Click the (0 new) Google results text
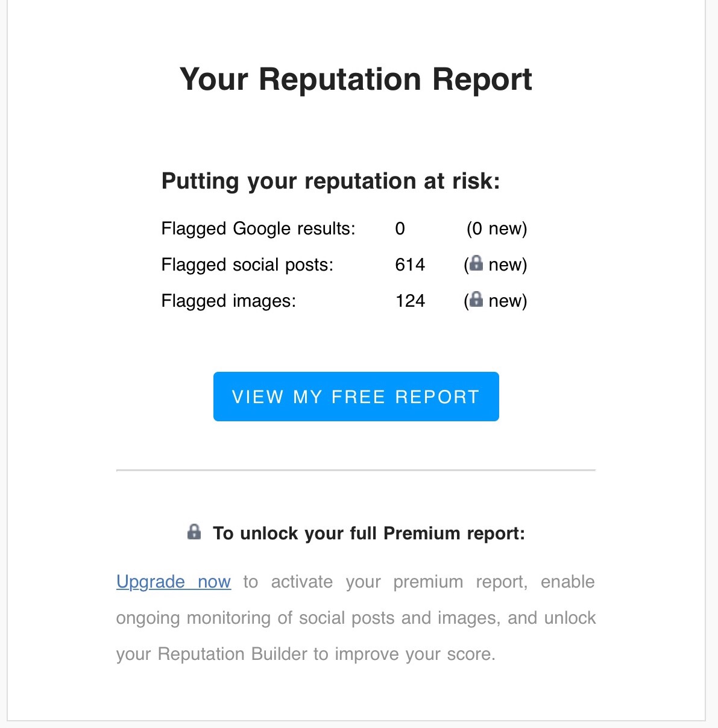Viewport: 718px width, 728px height. click(497, 228)
